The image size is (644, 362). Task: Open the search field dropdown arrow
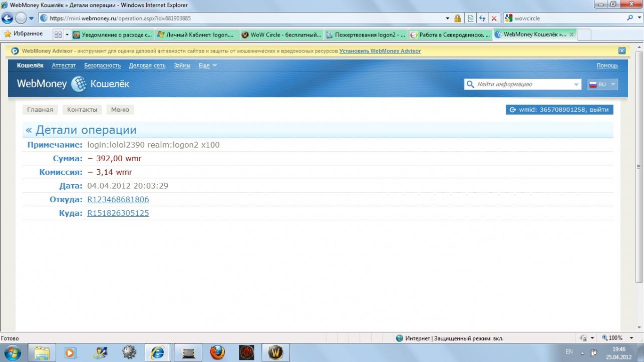pyautogui.click(x=576, y=85)
